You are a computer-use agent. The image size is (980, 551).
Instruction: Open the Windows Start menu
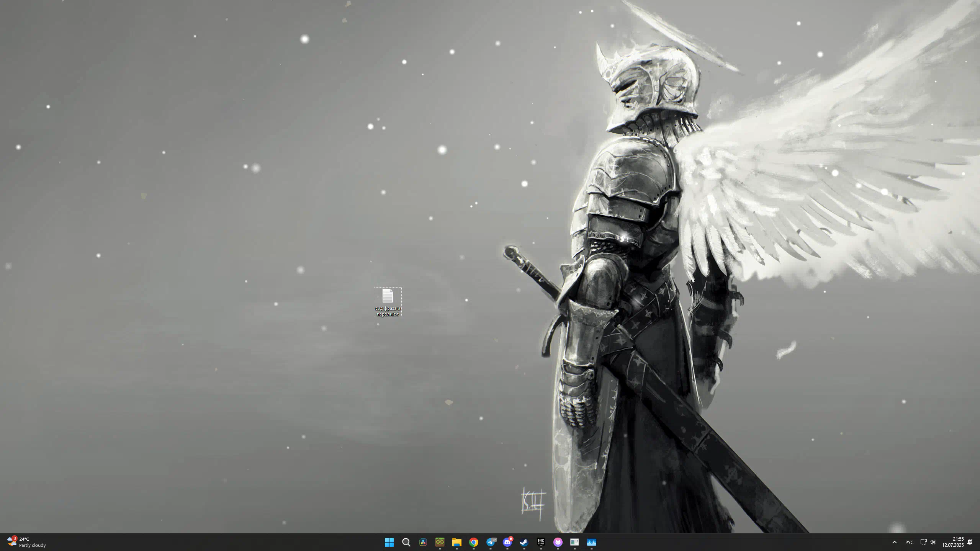point(389,542)
